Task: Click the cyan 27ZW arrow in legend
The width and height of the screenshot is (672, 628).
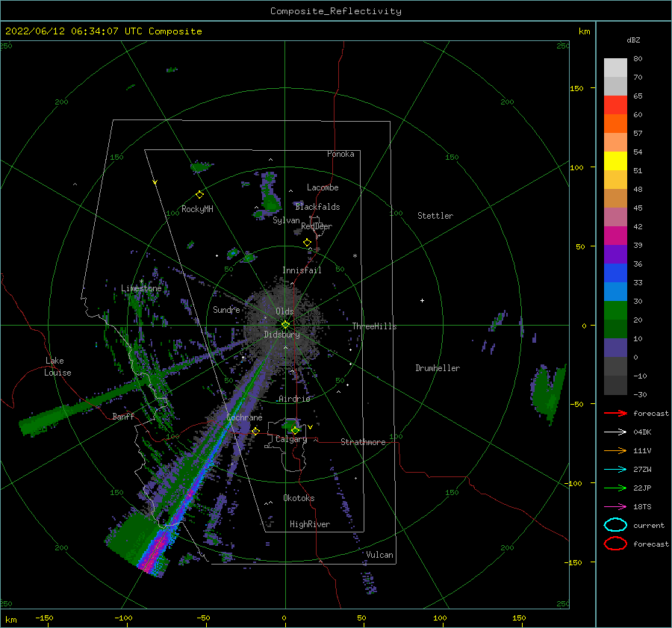Action: (x=615, y=470)
